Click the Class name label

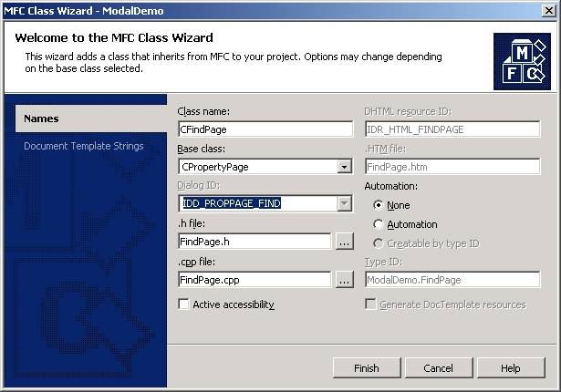[x=203, y=111]
